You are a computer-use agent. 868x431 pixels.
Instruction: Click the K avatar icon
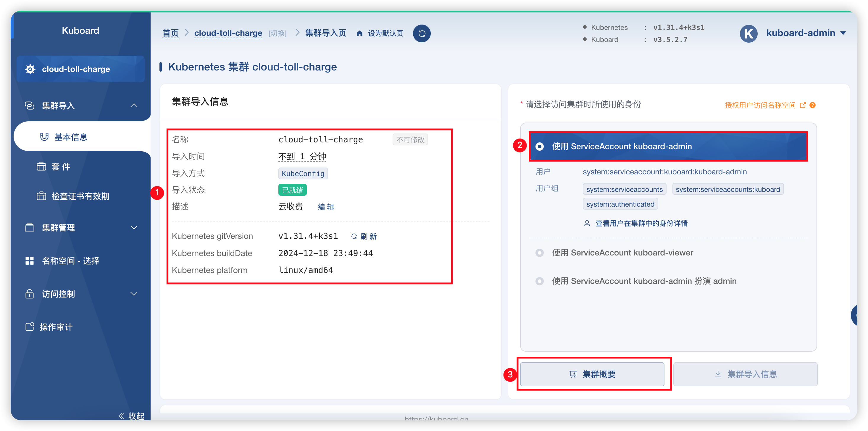pyautogui.click(x=748, y=33)
